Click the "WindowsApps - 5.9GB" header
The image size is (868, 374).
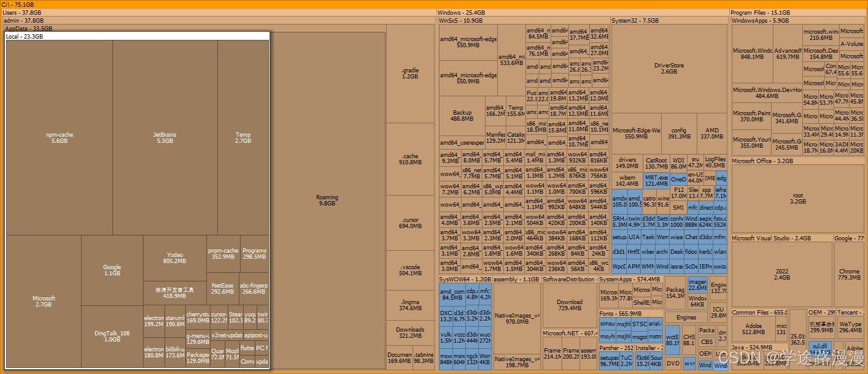tap(760, 20)
